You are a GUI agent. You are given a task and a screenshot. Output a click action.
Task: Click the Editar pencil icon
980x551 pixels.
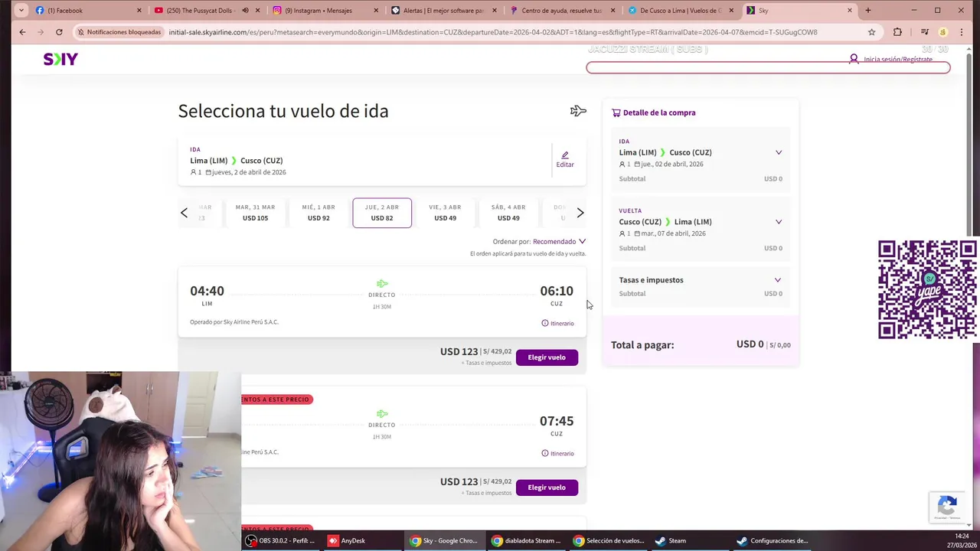565,155
